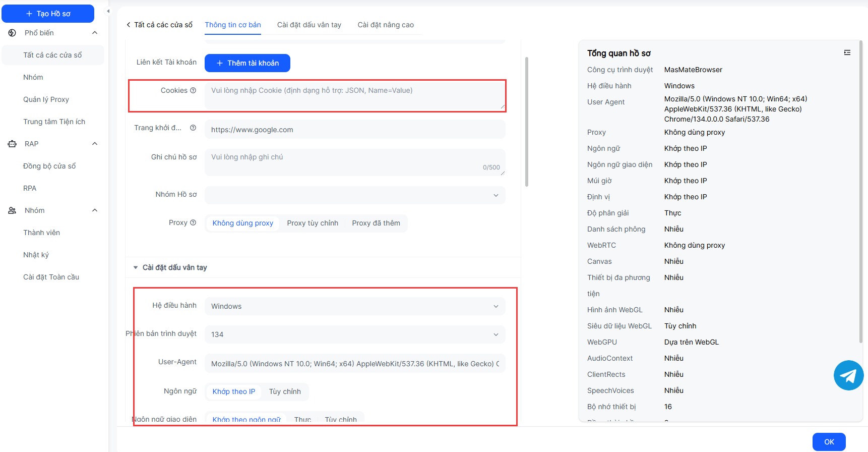
Task: Collapse the 'Cài đặt dấu vân tay' section
Action: [136, 267]
